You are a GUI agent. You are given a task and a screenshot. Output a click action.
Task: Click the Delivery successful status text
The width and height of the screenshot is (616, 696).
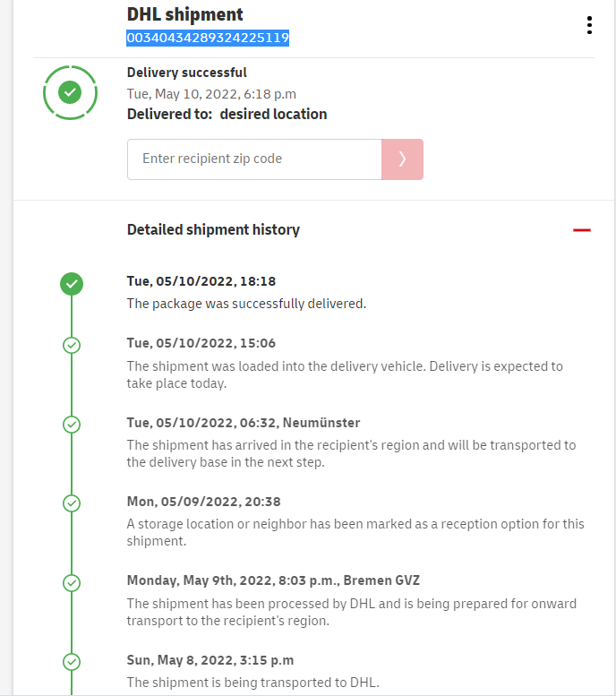[187, 73]
